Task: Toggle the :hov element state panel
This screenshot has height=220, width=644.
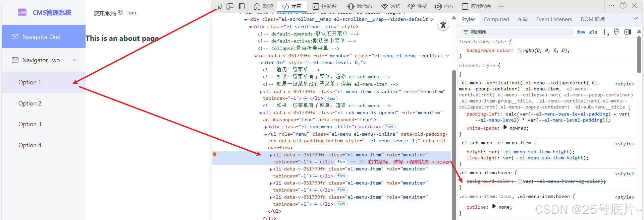Action: (581, 32)
